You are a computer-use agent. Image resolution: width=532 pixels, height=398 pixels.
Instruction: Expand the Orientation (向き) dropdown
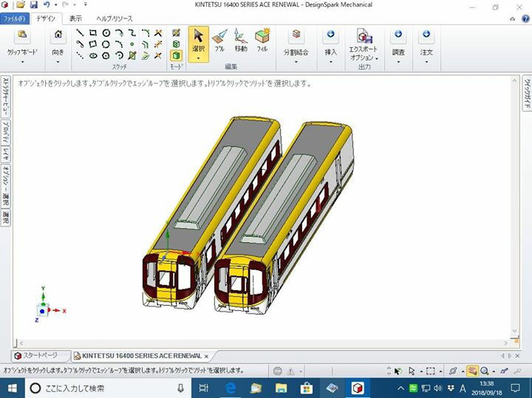coord(58,62)
